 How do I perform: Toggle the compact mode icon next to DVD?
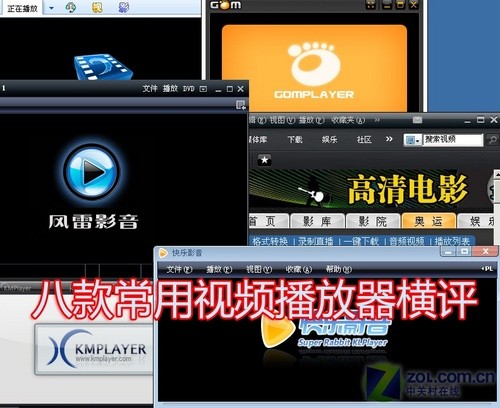pos(203,89)
